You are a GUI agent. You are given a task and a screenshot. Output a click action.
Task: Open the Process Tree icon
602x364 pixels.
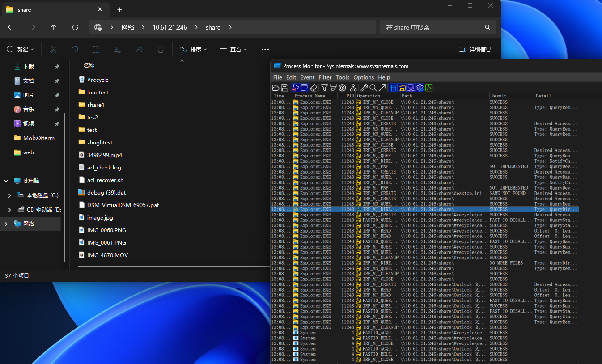tap(353, 88)
